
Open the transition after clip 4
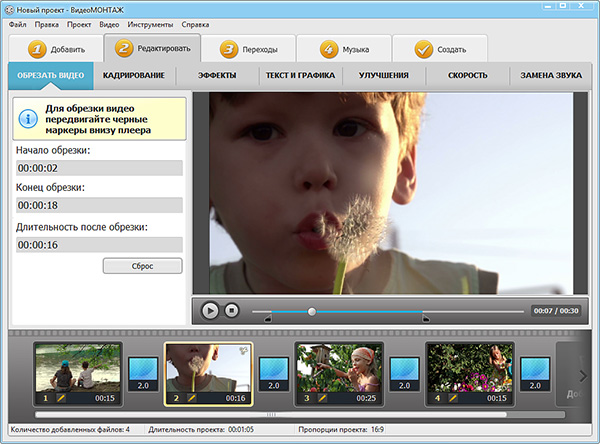(535, 374)
